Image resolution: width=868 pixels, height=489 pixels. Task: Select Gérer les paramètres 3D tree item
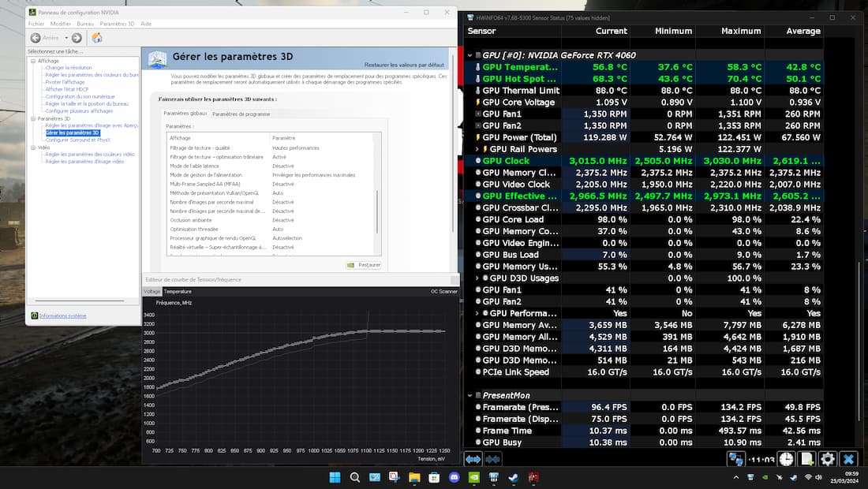point(73,133)
